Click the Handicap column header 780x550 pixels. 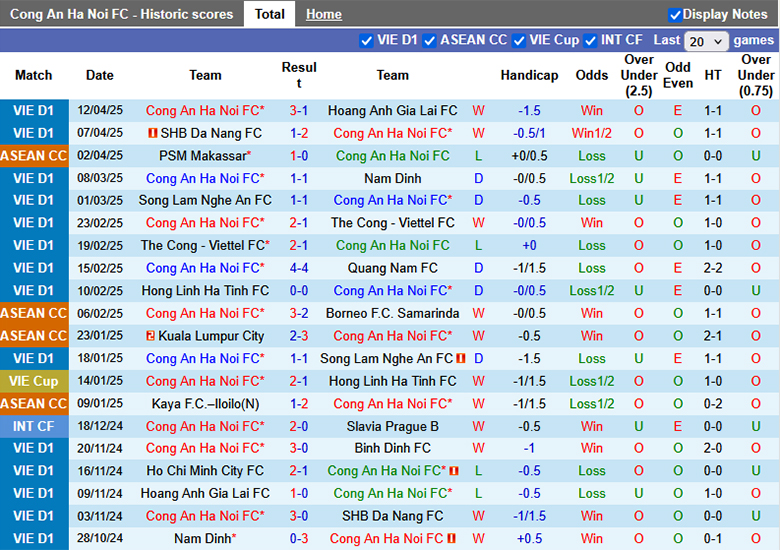[529, 75]
